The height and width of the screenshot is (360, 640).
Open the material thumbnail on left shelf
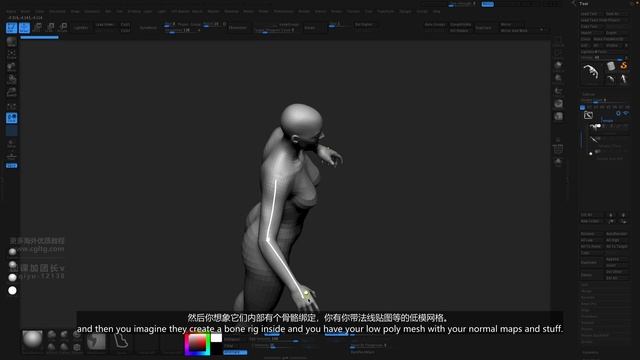11,92
